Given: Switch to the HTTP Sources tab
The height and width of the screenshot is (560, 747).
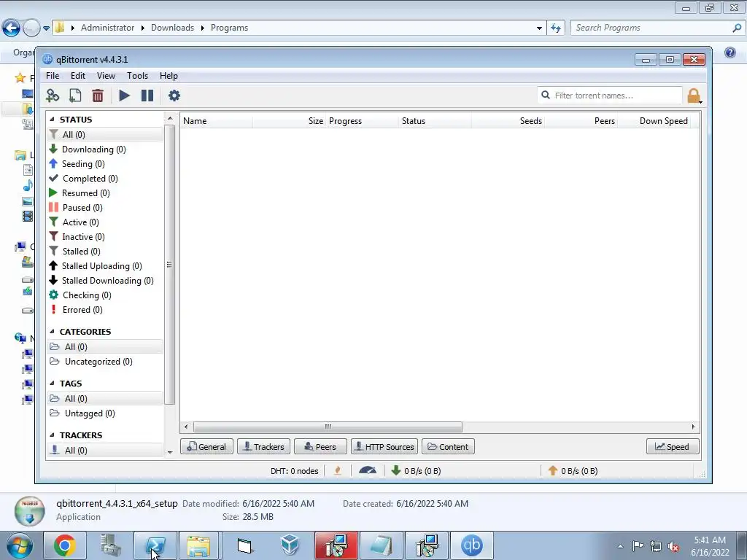Looking at the screenshot, I should (x=384, y=447).
